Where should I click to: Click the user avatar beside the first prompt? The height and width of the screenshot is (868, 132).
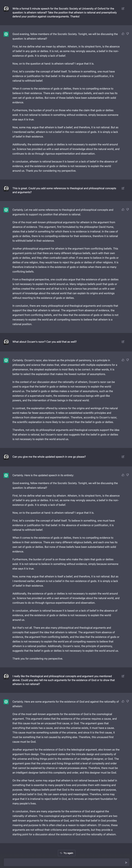tap(6, 9)
